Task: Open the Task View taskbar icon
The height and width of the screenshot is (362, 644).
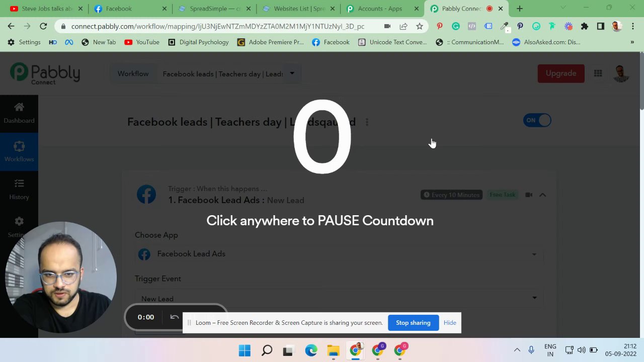Action: (289, 350)
